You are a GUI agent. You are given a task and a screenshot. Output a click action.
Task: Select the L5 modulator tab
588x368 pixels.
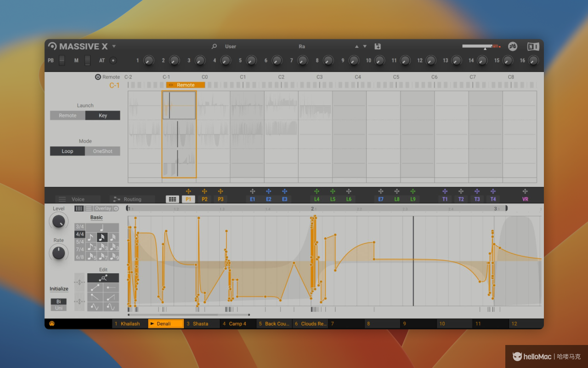333,199
